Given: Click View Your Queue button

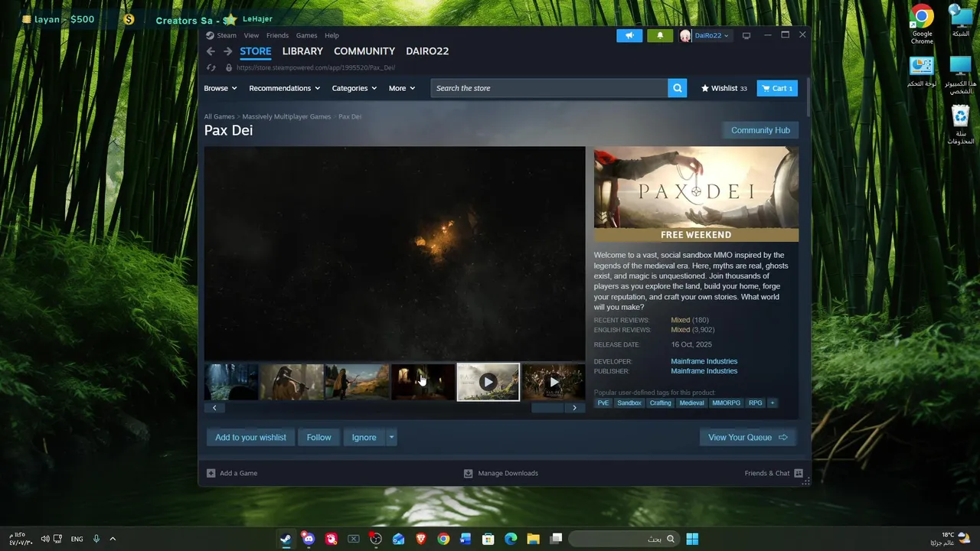Looking at the screenshot, I should click(x=748, y=437).
